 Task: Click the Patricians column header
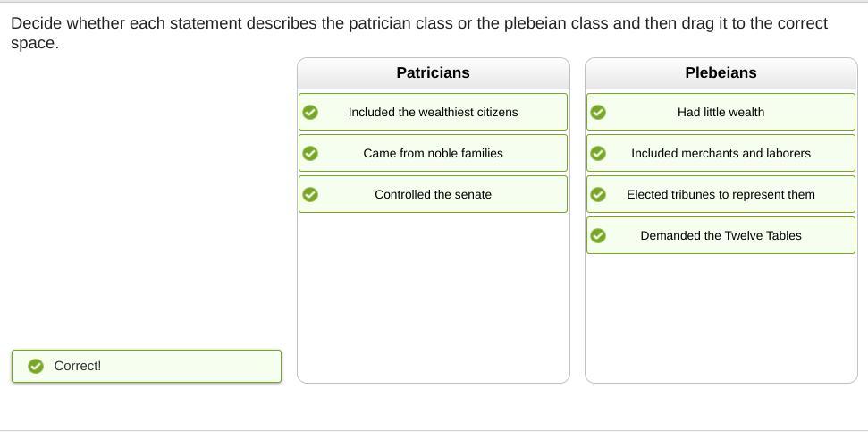tap(433, 73)
